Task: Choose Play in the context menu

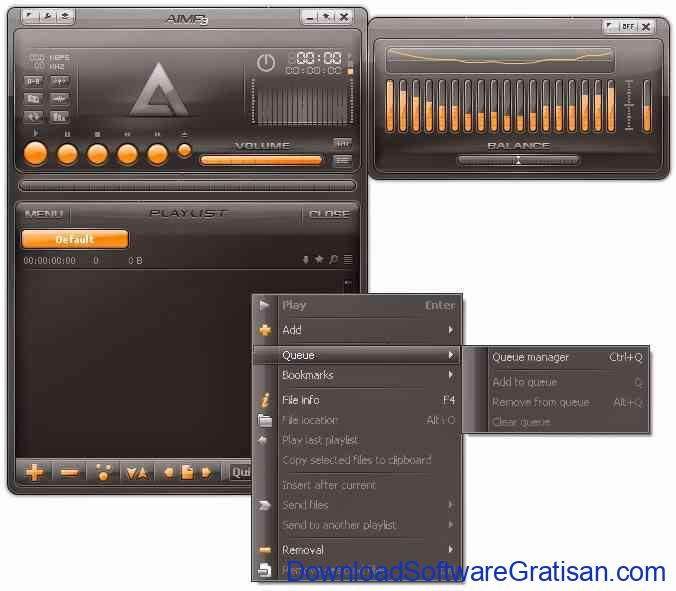Action: coord(357,306)
